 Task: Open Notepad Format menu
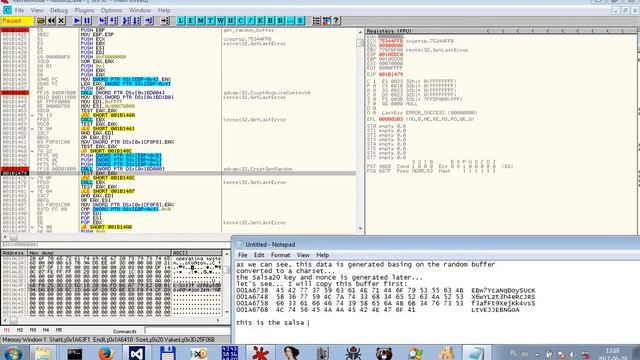click(280, 255)
